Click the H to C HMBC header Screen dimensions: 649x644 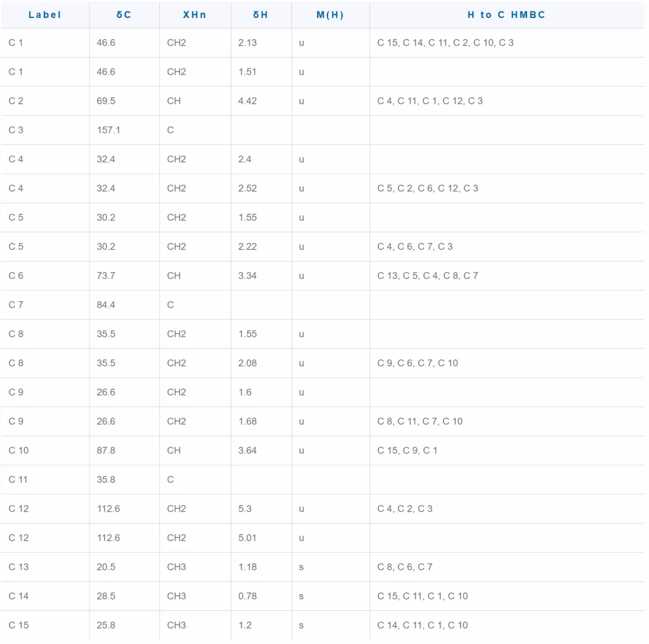[507, 15]
